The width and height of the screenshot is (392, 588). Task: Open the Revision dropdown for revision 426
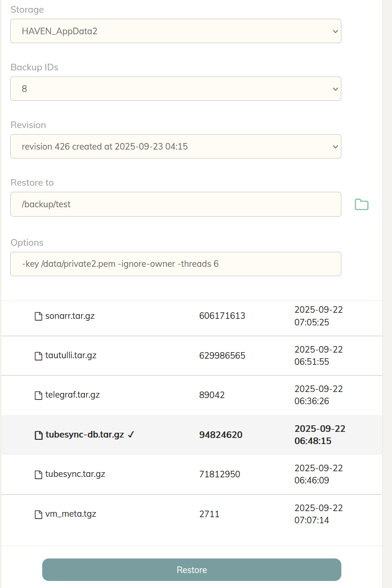pyautogui.click(x=175, y=146)
